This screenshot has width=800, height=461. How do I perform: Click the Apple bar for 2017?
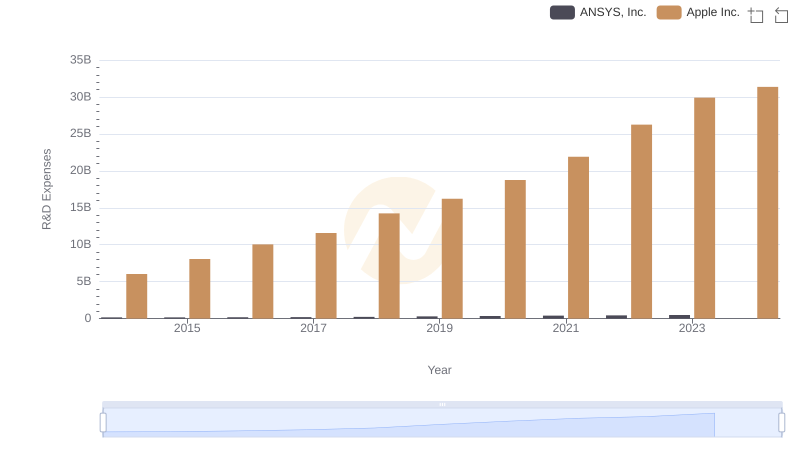pos(326,276)
